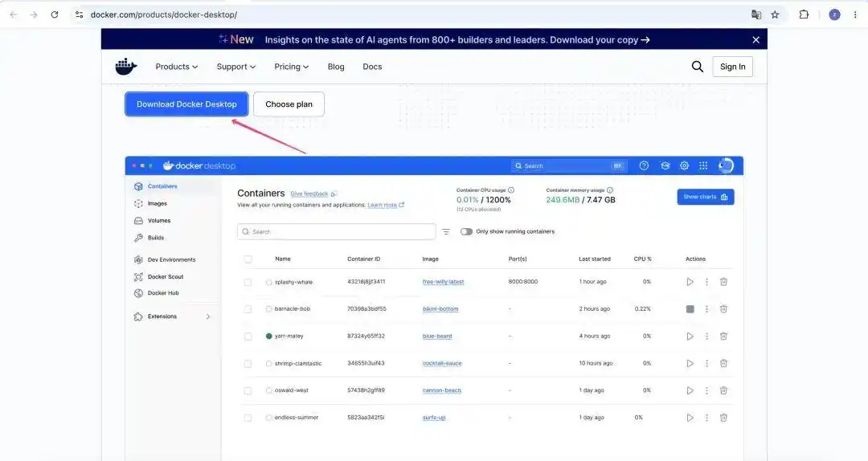Start the yarr-matey container with play icon
This screenshot has width=868, height=461.
pyautogui.click(x=690, y=336)
